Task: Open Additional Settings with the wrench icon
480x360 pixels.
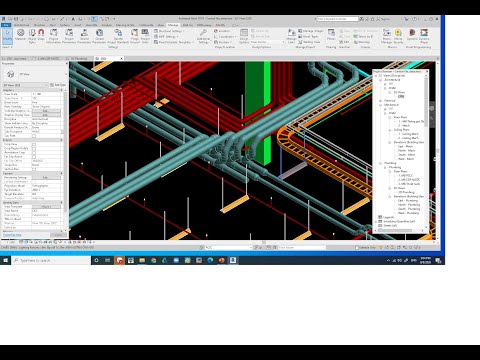Action: (x=203, y=36)
